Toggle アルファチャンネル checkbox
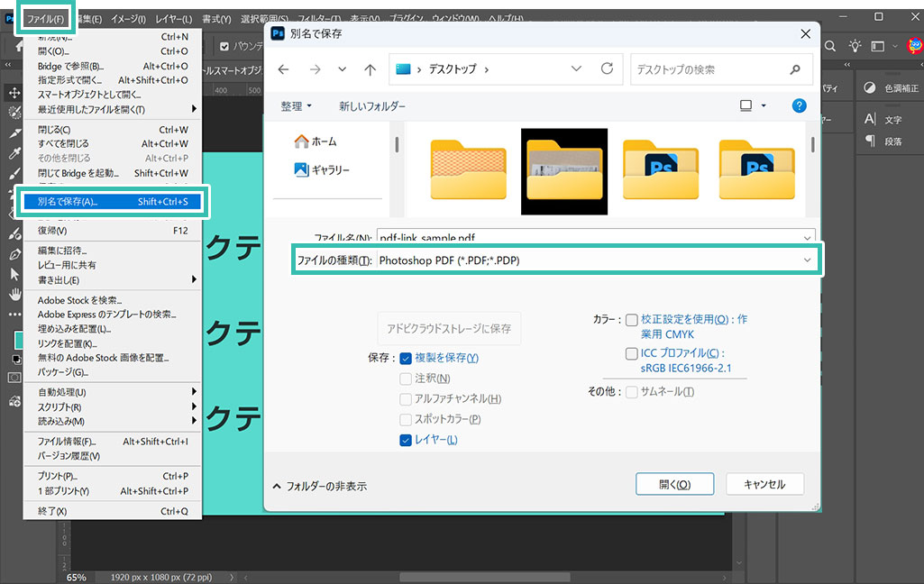 (406, 399)
